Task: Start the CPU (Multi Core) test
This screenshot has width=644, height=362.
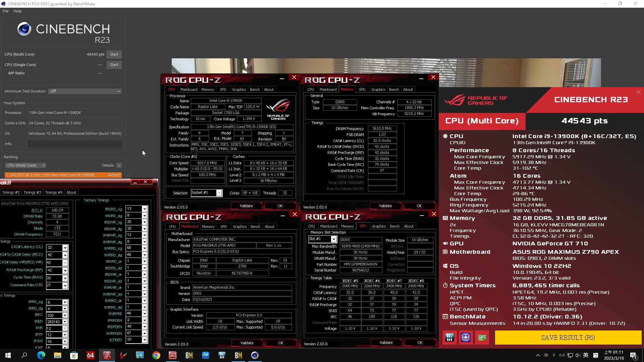Action: click(x=114, y=54)
